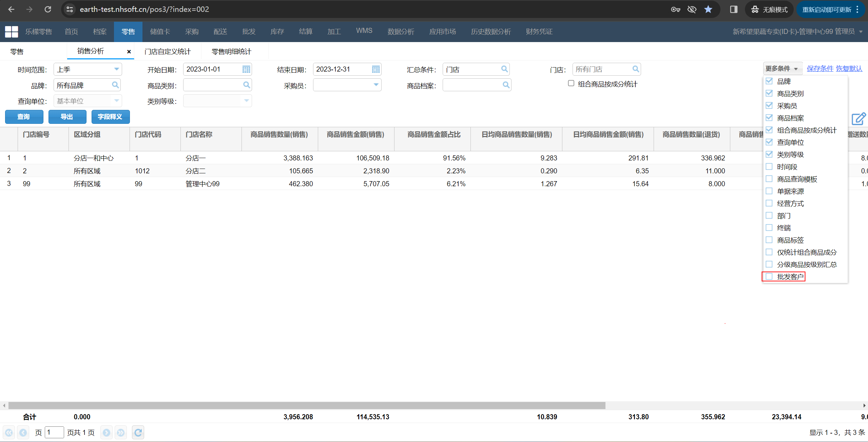
Task: Click the app grid logo icon
Action: point(12,32)
